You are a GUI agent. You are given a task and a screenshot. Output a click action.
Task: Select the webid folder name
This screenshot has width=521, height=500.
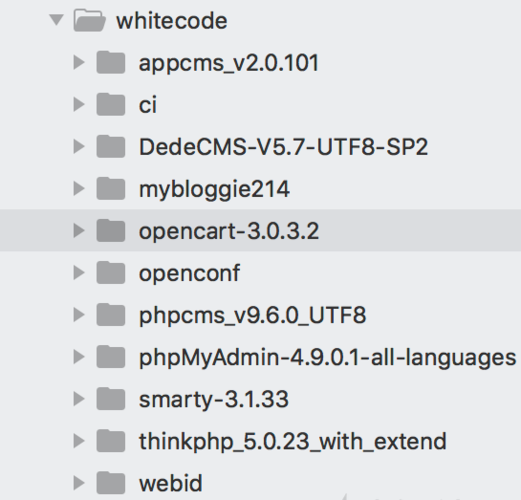pos(170,483)
